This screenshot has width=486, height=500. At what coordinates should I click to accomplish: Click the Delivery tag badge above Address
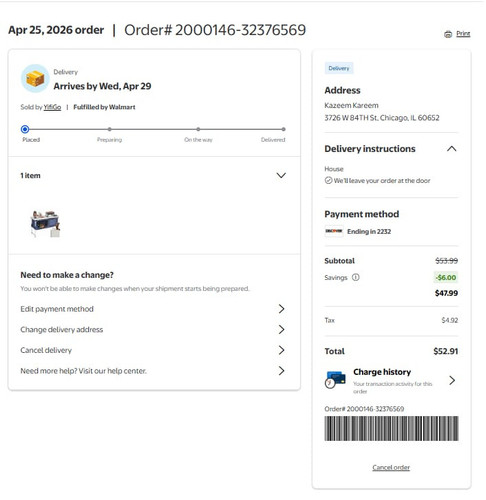tap(339, 68)
